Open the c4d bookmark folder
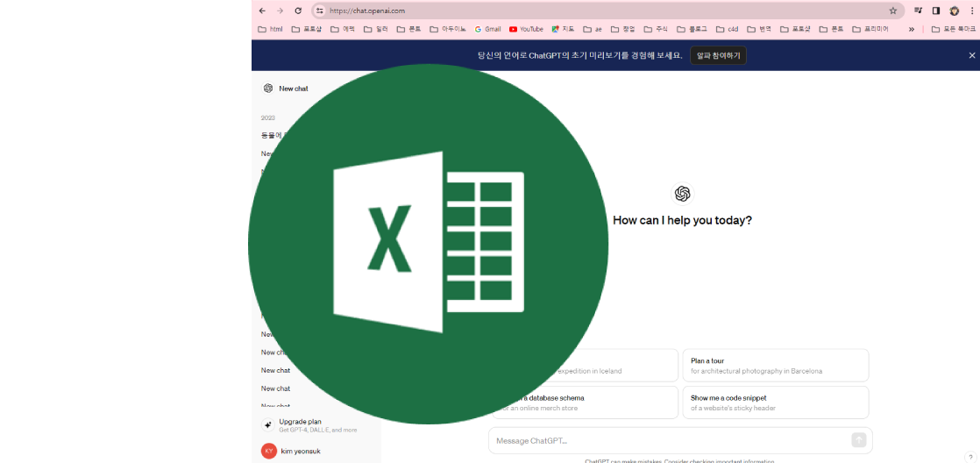Viewport: 980px width, 463px height. (x=728, y=29)
